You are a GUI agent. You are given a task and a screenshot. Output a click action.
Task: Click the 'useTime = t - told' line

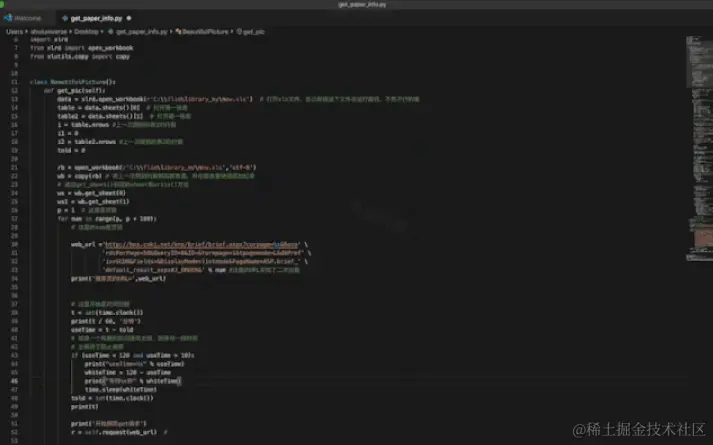102,330
